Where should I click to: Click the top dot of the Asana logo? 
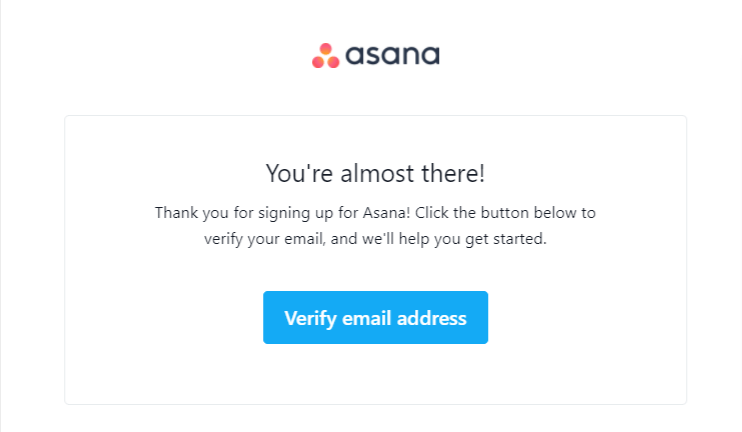tap(326, 49)
